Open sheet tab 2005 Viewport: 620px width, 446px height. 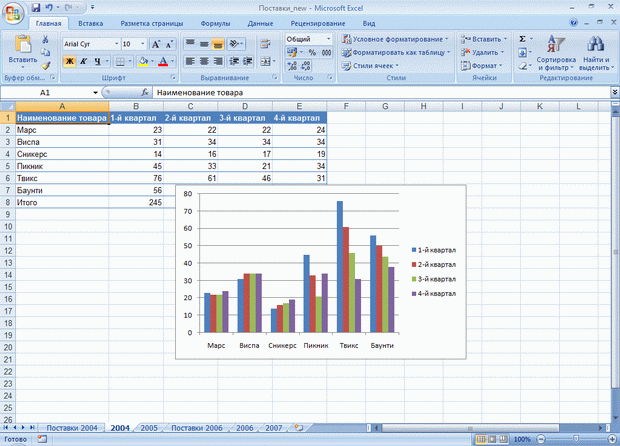click(149, 428)
